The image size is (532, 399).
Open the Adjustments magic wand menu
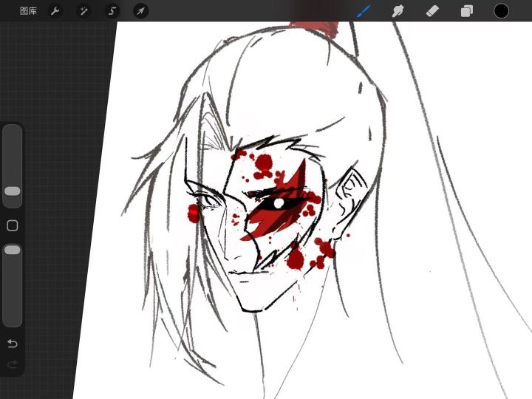[x=83, y=11]
